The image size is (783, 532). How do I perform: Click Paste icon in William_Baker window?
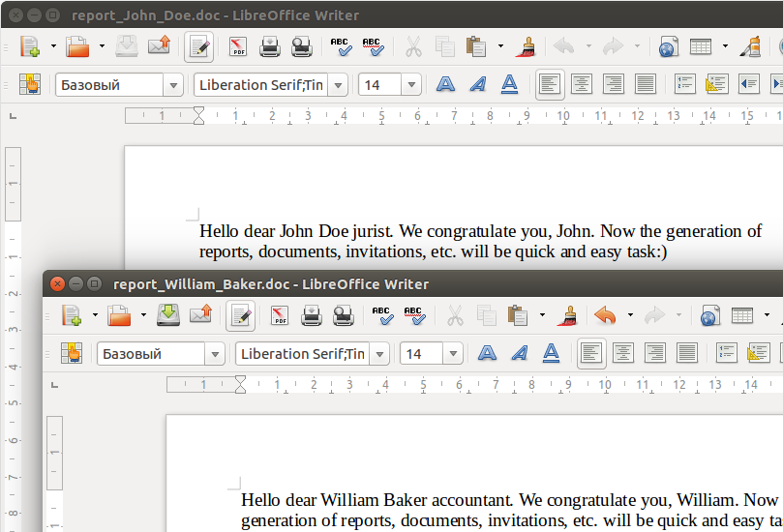518,316
